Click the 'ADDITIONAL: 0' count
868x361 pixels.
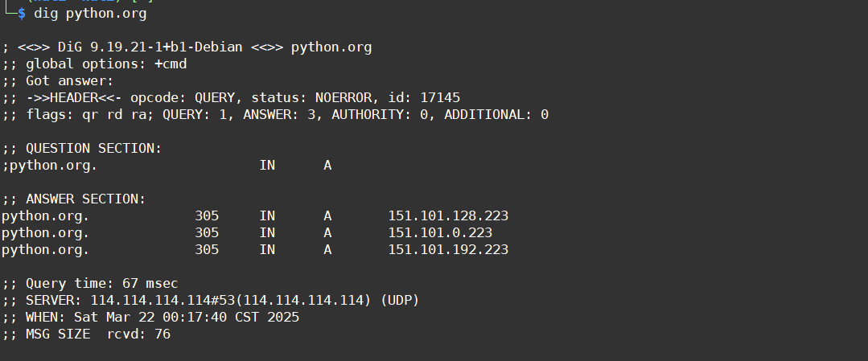(x=496, y=115)
